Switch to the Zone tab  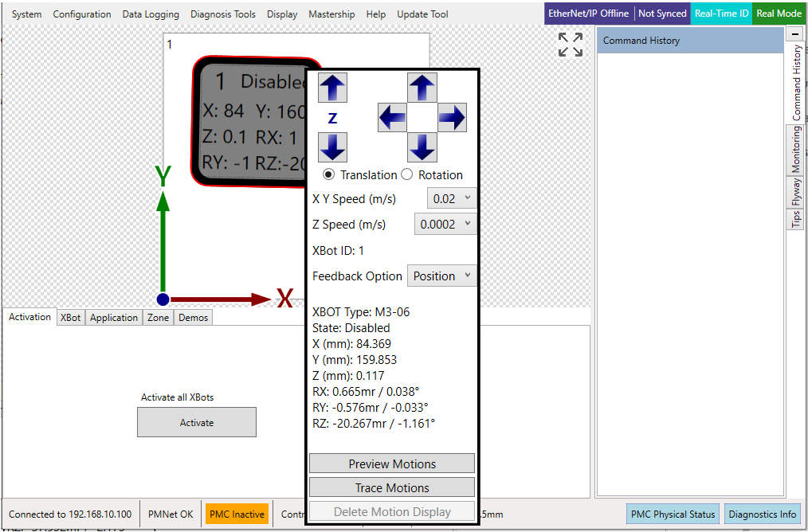click(158, 317)
